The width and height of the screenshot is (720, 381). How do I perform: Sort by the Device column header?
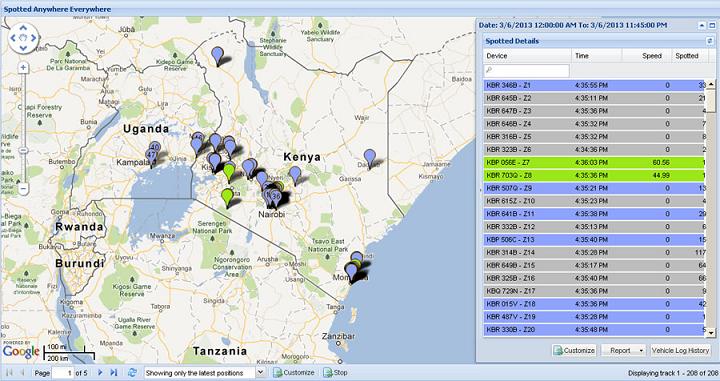tap(497, 56)
